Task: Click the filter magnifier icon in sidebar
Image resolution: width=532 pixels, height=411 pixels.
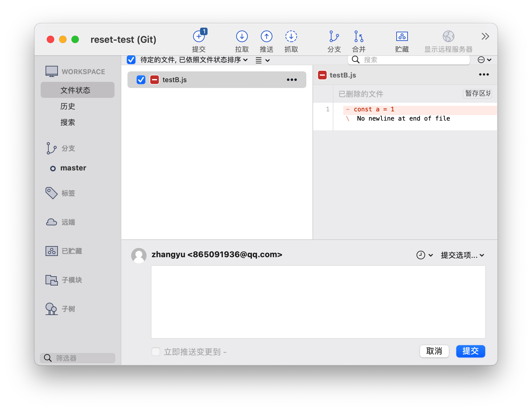Action: [48, 358]
